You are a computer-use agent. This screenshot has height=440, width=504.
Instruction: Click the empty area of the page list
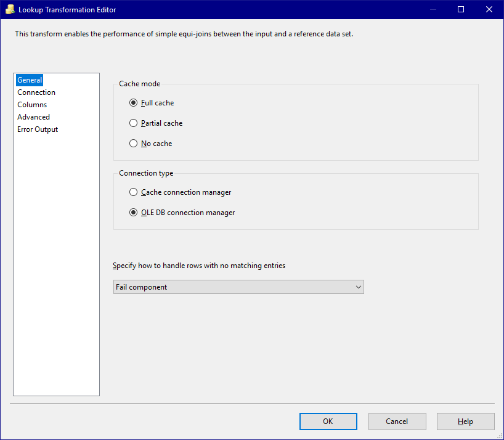point(56,264)
